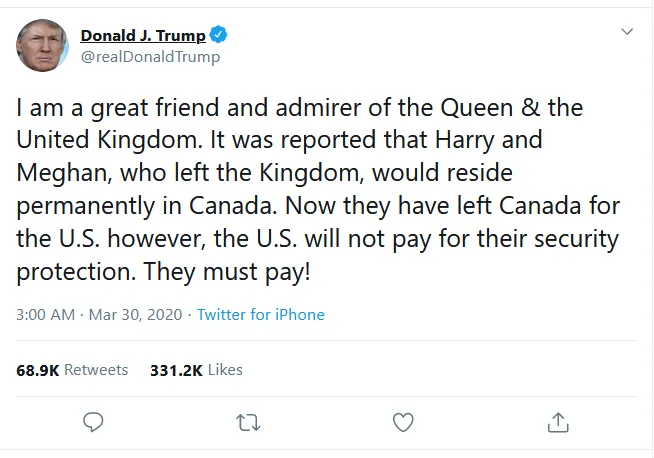Click the 68.9K retweet count number

pyautogui.click(x=38, y=370)
